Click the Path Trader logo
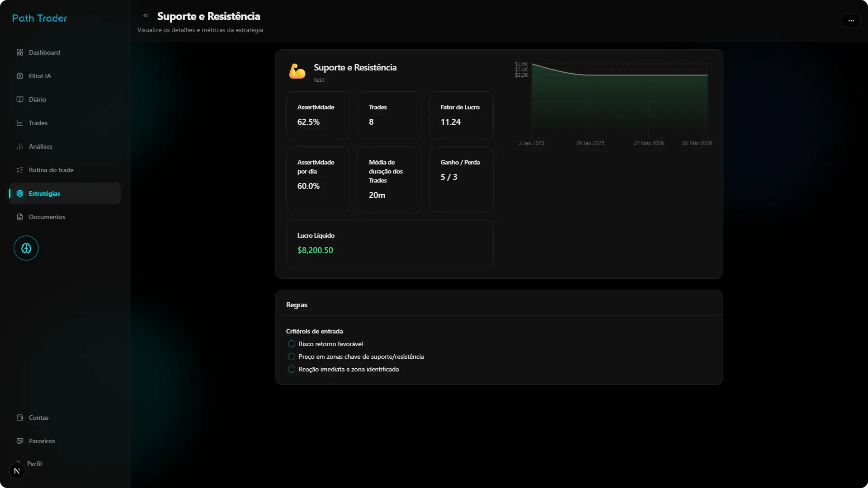Screen dimensions: 868x488 (39, 18)
